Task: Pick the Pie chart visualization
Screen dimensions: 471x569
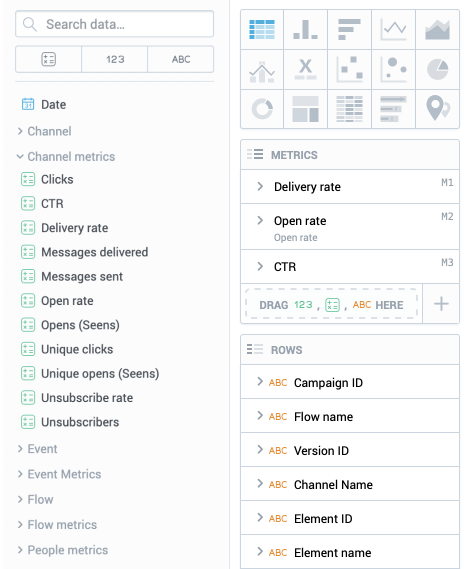Action: (x=438, y=69)
